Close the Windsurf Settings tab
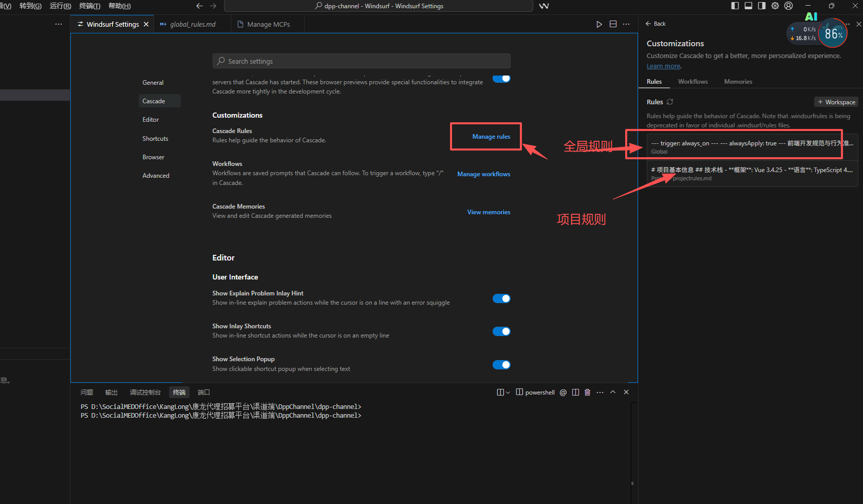The image size is (863, 504). click(x=146, y=24)
